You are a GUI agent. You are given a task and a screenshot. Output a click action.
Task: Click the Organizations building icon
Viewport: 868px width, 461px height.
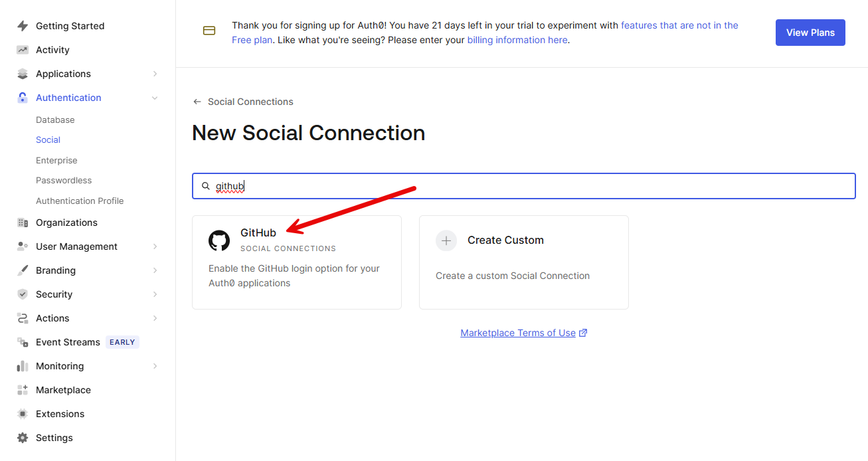[x=23, y=223]
